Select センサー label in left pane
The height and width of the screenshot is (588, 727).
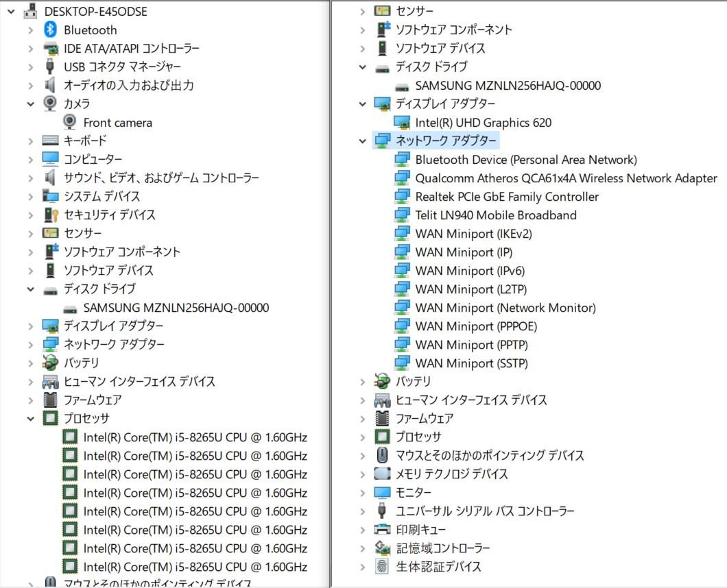(82, 233)
